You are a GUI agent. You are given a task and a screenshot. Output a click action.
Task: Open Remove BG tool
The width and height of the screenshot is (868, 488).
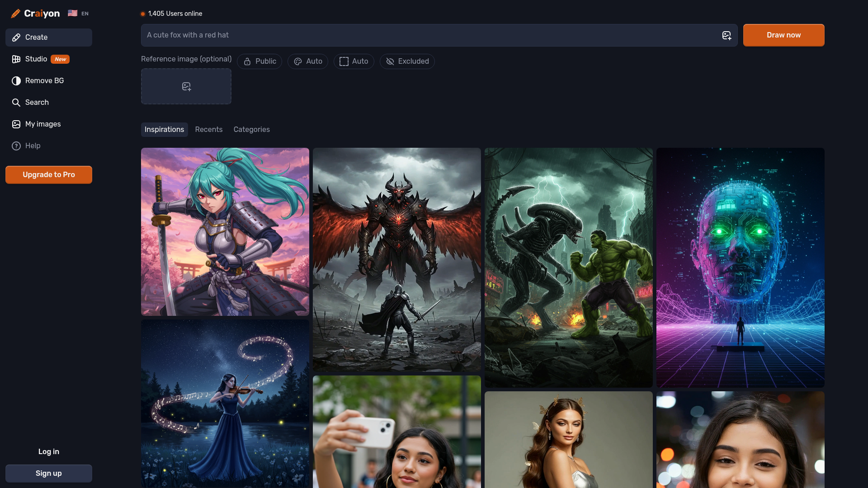coord(49,81)
